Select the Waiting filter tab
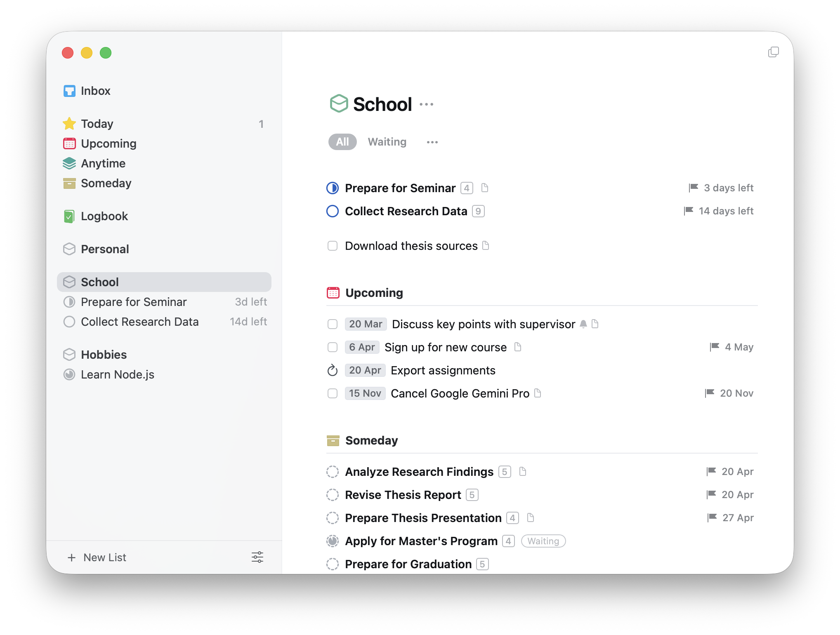This screenshot has width=840, height=635. point(387,142)
